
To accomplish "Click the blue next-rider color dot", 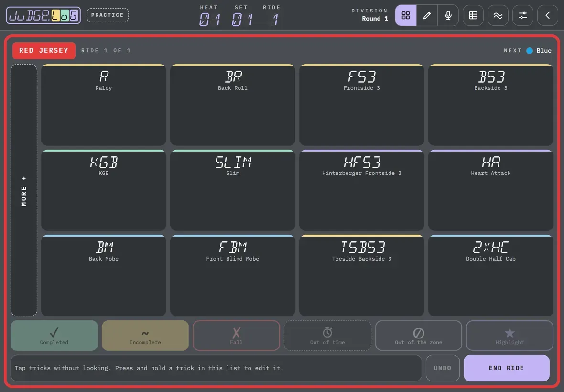I will coord(530,51).
